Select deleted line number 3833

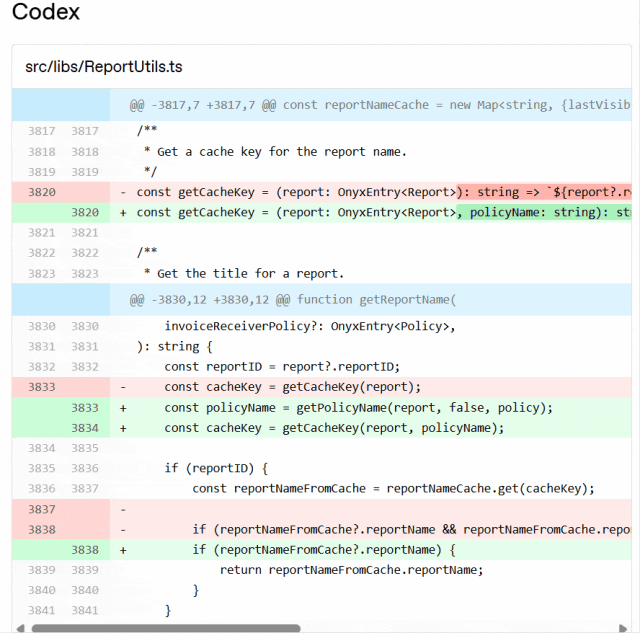coord(42,387)
